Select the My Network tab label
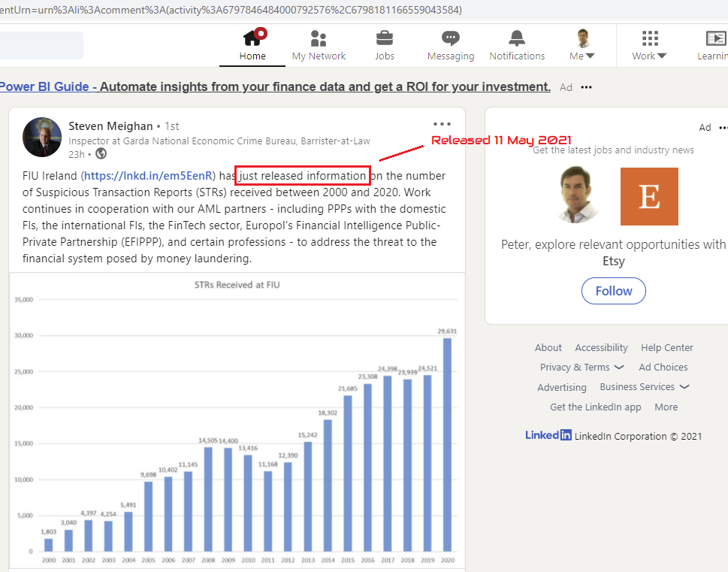728x572 pixels. 319,56
